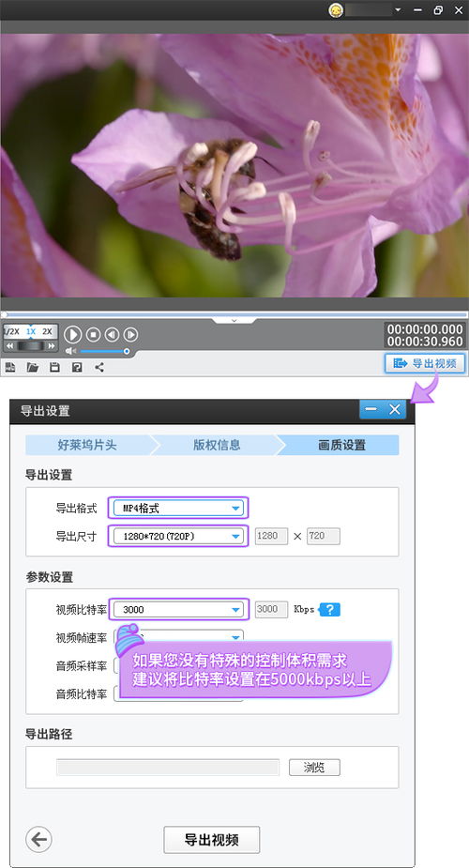This screenshot has width=469, height=868.
Task: Step forward to next frame
Action: tap(130, 334)
